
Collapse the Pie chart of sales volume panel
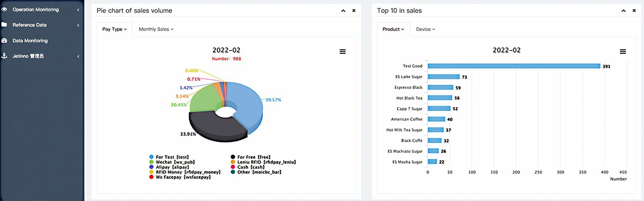(x=343, y=11)
